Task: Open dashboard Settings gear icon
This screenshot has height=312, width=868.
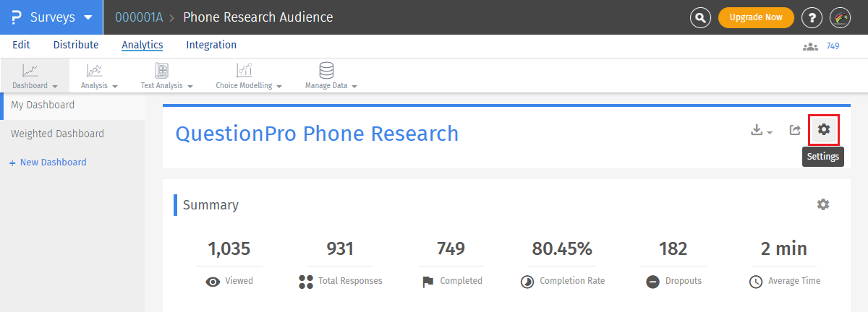Action: pyautogui.click(x=823, y=130)
